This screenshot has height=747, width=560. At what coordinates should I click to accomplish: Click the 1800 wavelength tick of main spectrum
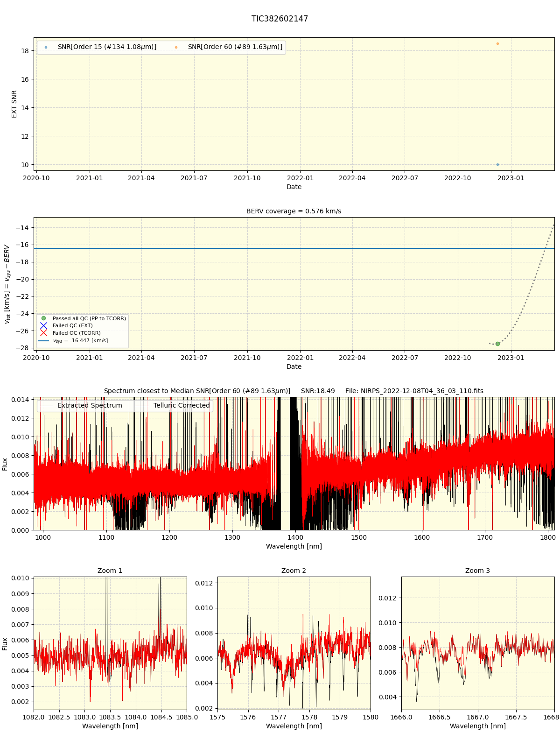[548, 537]
